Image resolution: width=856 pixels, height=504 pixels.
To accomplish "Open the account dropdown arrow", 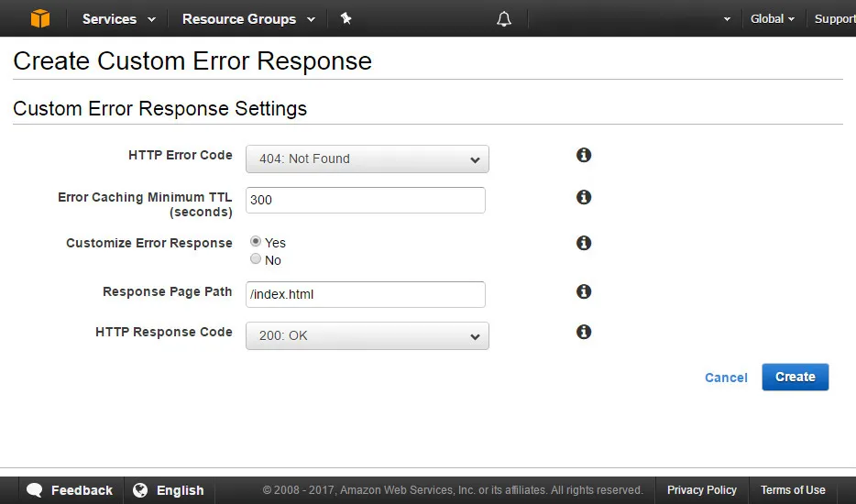I will (x=727, y=19).
